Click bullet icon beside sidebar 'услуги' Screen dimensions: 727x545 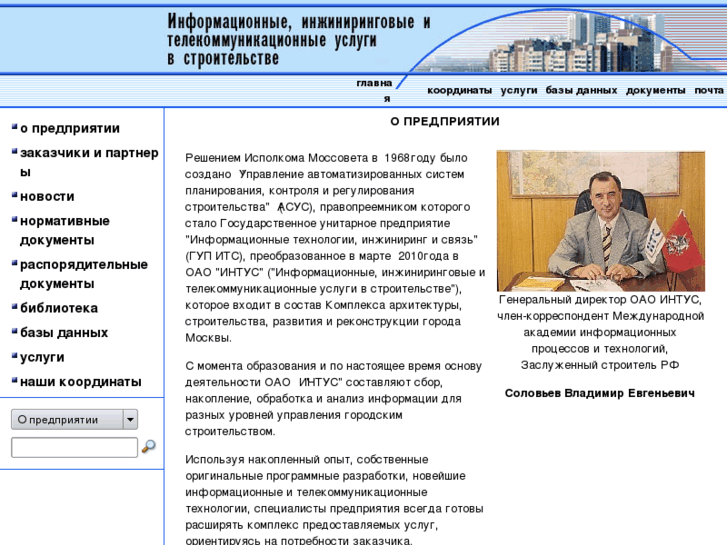point(14,355)
